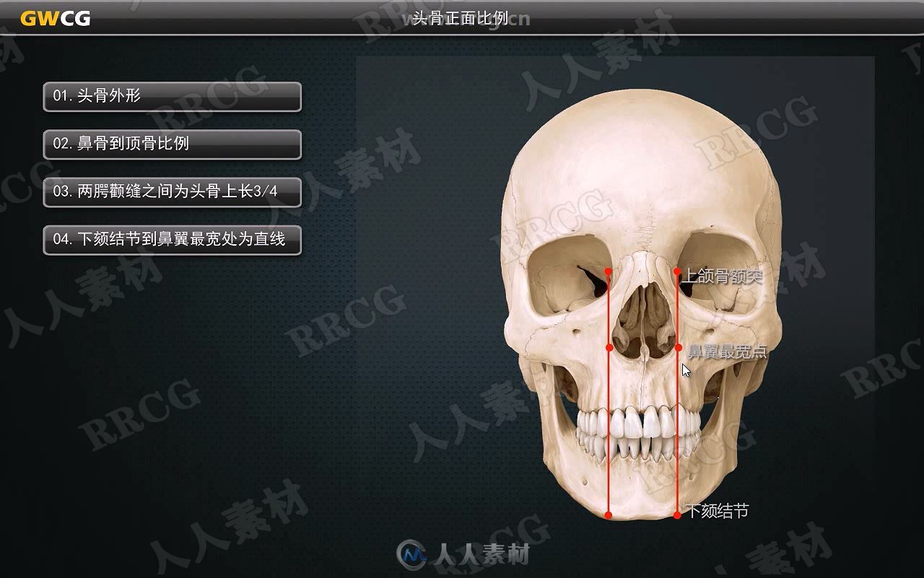This screenshot has width=924, height=578.
Task: Click the 头骨正面比例 title text
Action: [461, 18]
